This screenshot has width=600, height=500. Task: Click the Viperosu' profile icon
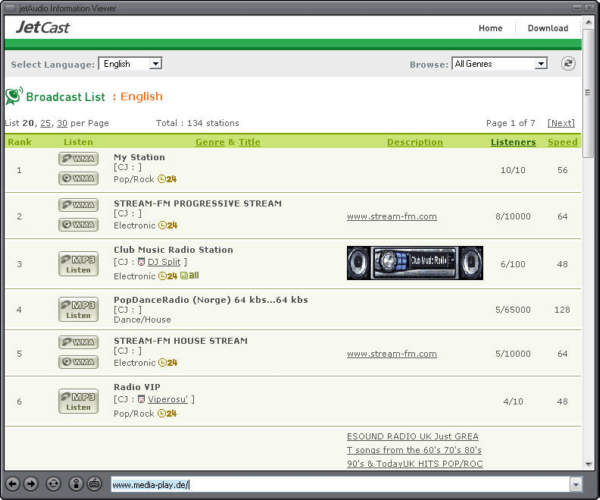click(x=141, y=399)
